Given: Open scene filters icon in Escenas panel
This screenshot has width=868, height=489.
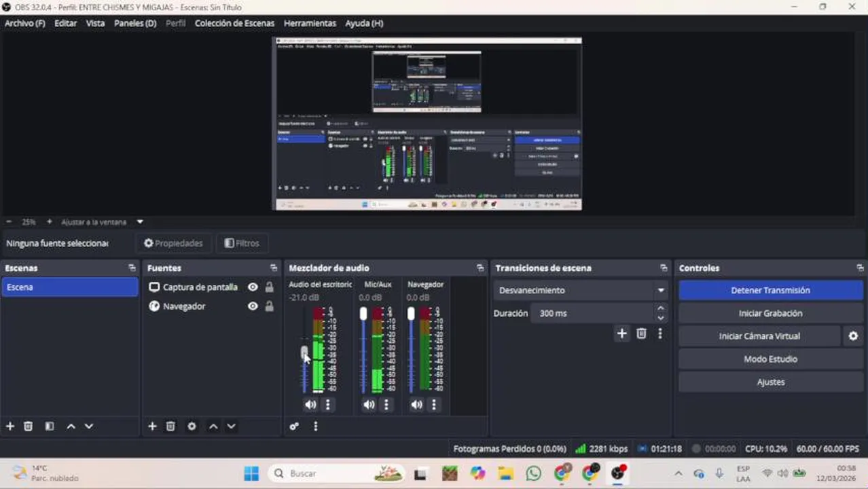Looking at the screenshot, I should (x=50, y=427).
